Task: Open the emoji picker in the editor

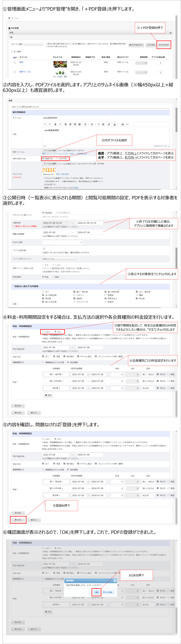Action: coord(123,124)
